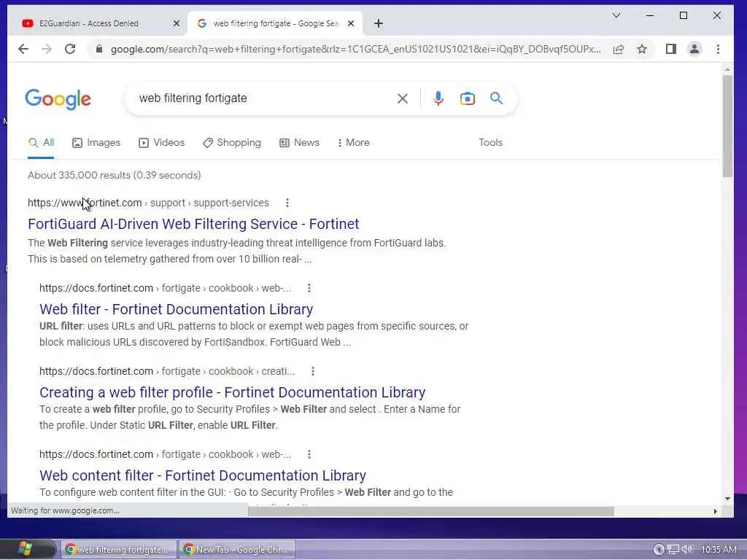Viewport: 747px width, 560px height.
Task: Click the scrollbar down arrow
Action: pyautogui.click(x=727, y=499)
